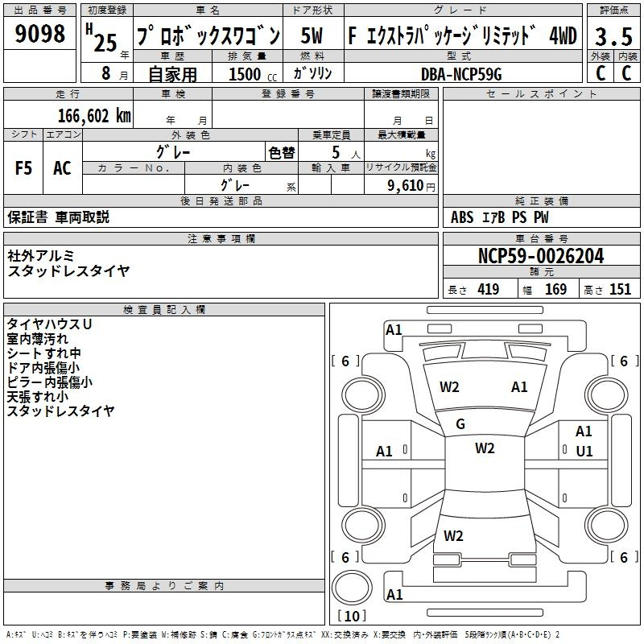Select the chassis number NCP59-0026204
Screen dimensions: 644x644
[x=540, y=256]
